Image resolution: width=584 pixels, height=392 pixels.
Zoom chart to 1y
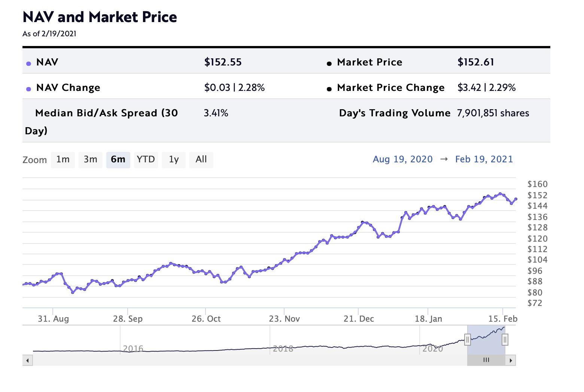pyautogui.click(x=173, y=160)
